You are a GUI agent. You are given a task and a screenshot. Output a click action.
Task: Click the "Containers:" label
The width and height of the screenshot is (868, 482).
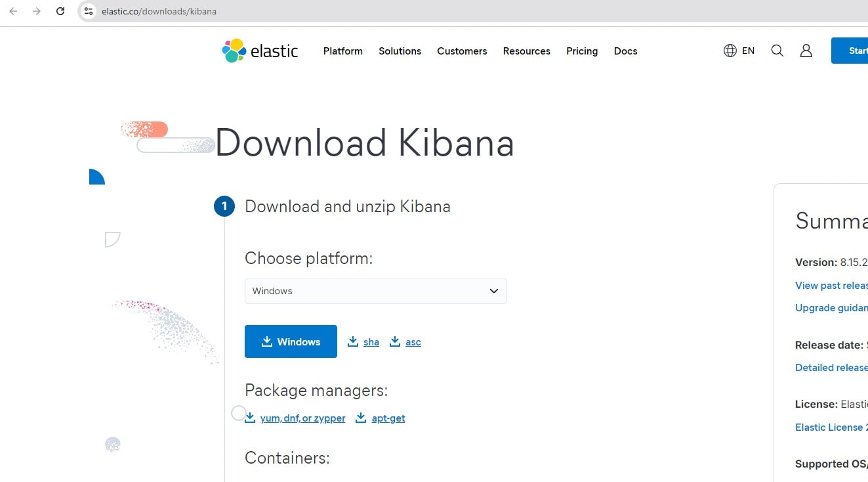click(x=287, y=458)
